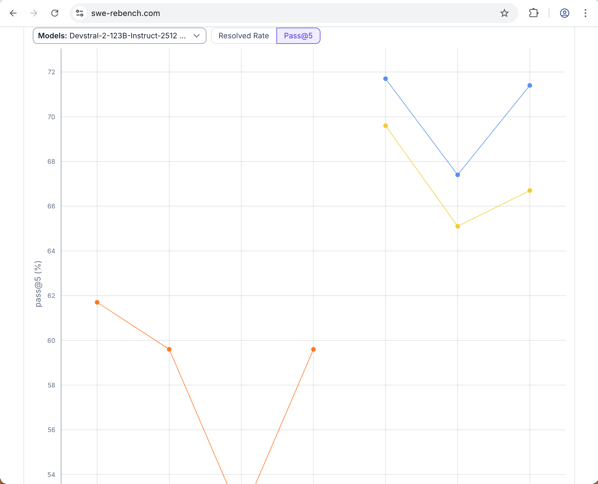Click the Models dropdown chevron arrow

196,36
